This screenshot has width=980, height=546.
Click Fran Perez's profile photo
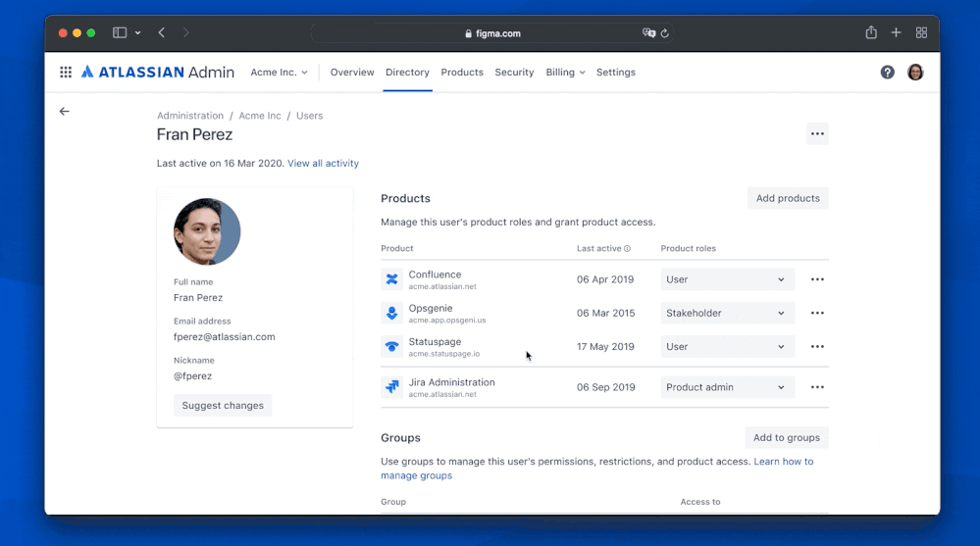point(207,231)
